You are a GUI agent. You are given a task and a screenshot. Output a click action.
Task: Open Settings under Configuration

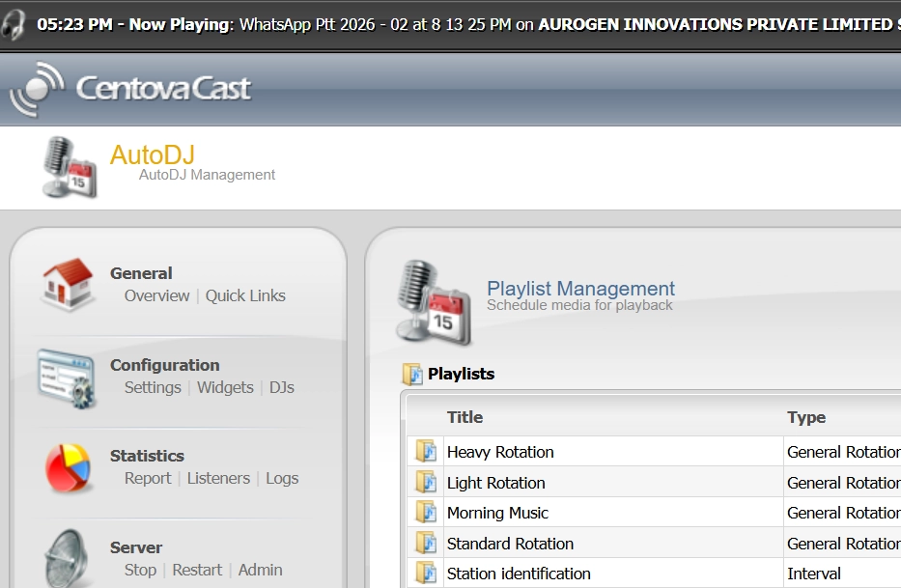point(153,387)
